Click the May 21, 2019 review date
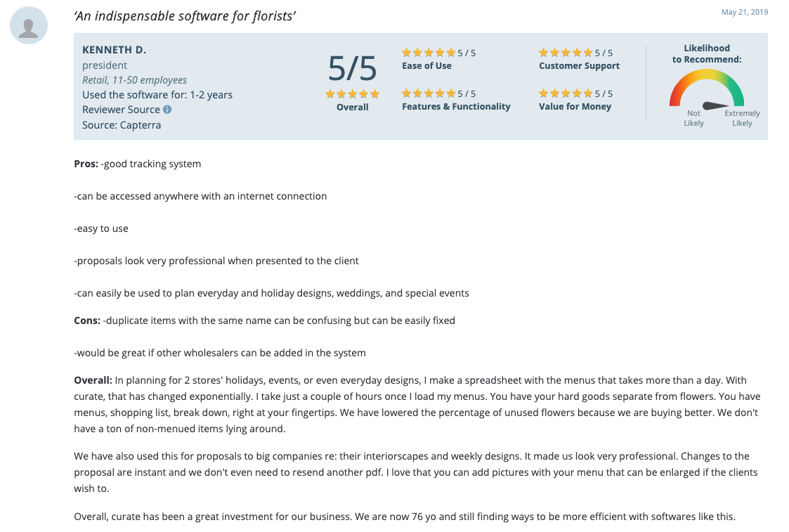The image size is (789, 532). (745, 12)
